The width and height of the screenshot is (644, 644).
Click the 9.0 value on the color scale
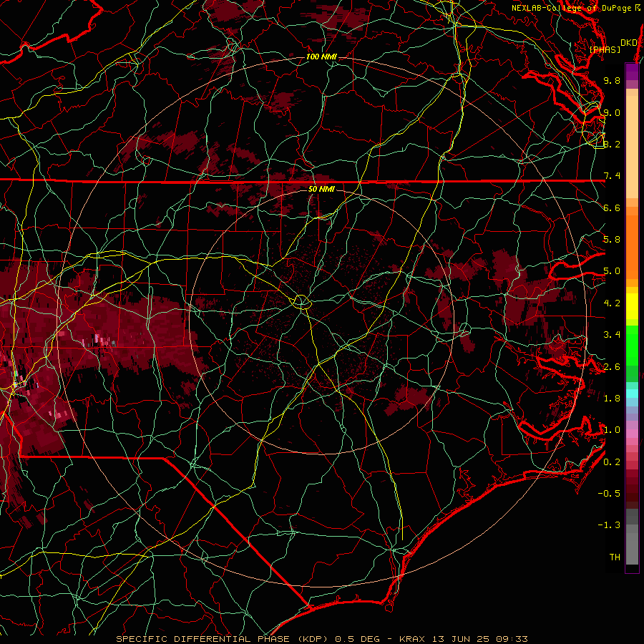click(x=612, y=112)
